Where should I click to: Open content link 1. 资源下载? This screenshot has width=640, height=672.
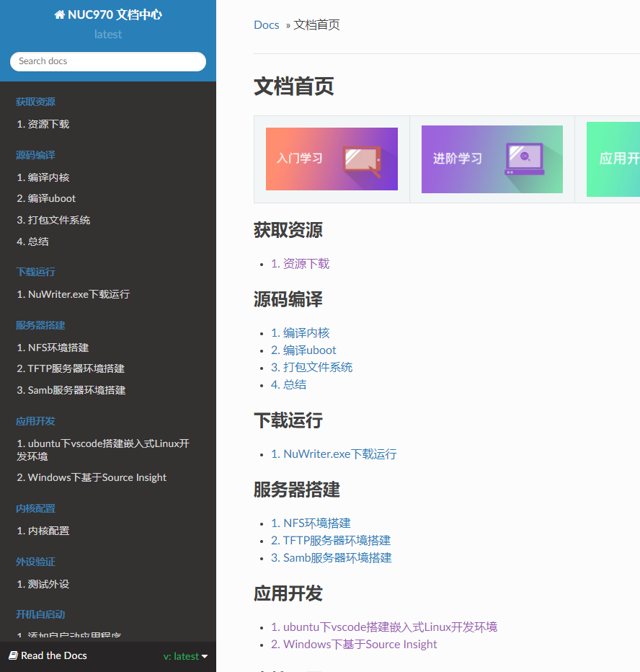[x=301, y=264]
